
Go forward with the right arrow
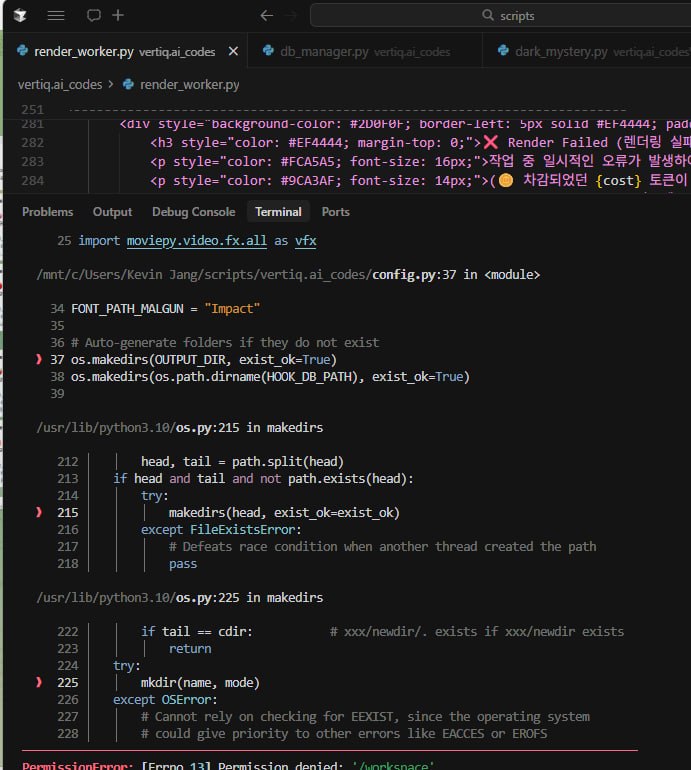pos(292,16)
